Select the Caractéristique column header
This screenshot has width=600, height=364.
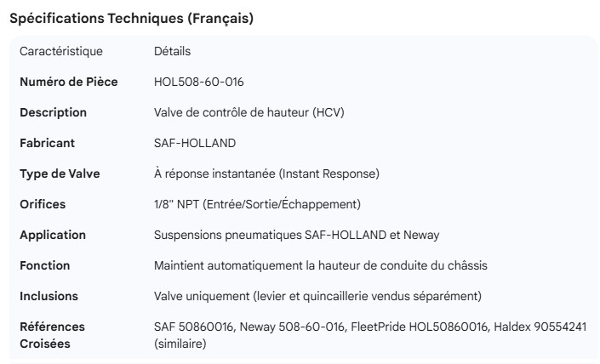[60, 51]
